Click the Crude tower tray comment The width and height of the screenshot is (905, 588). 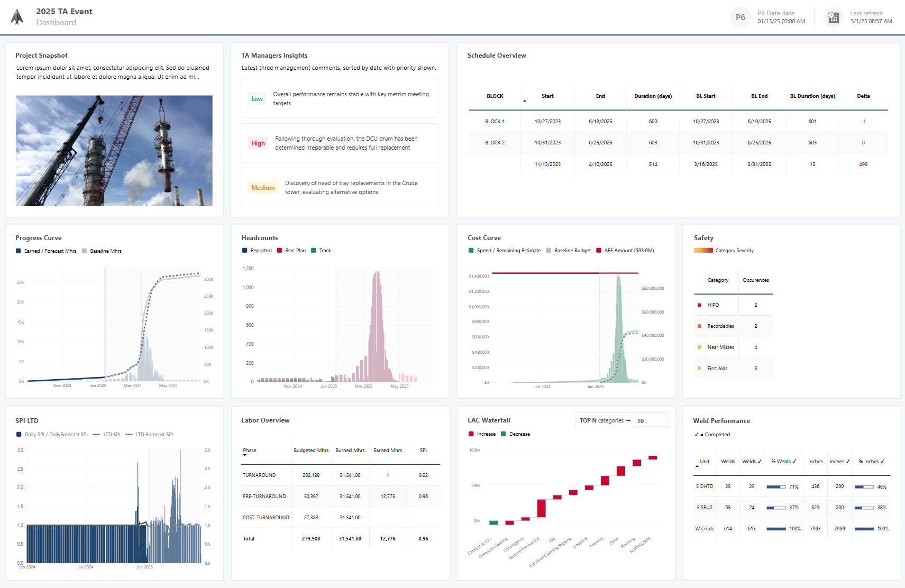351,188
